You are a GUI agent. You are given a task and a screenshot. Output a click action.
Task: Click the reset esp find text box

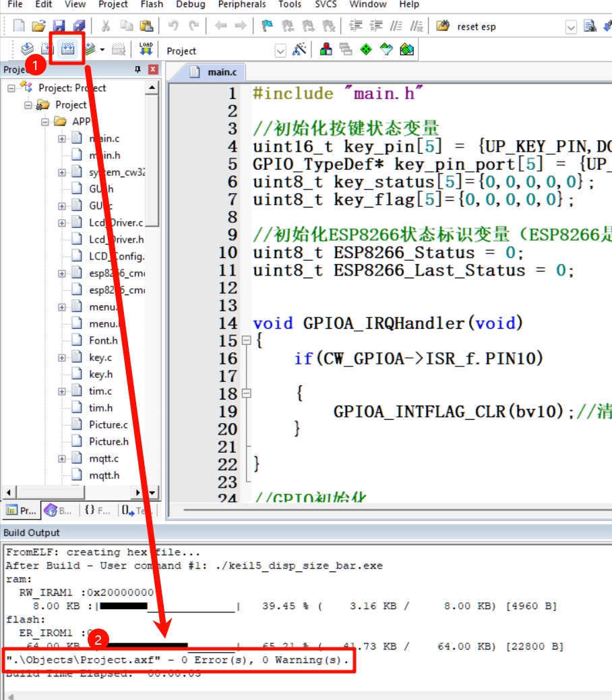[508, 27]
